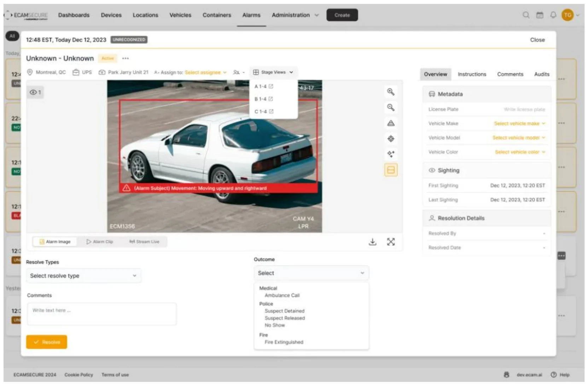Click the highlighted layout split tool

pos(391,170)
